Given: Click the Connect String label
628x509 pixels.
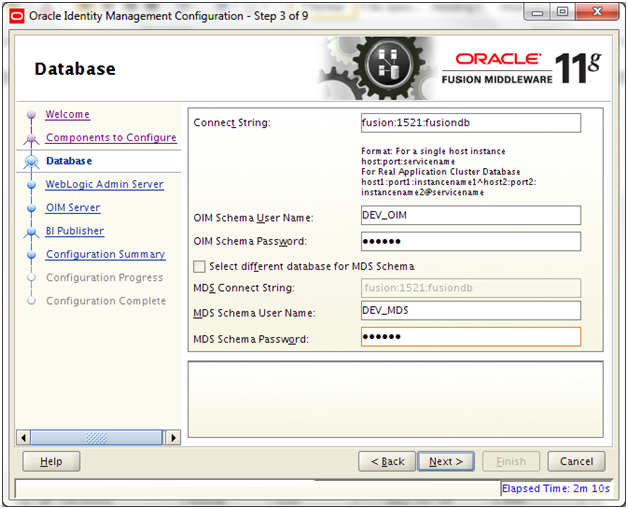Looking at the screenshot, I should [232, 123].
